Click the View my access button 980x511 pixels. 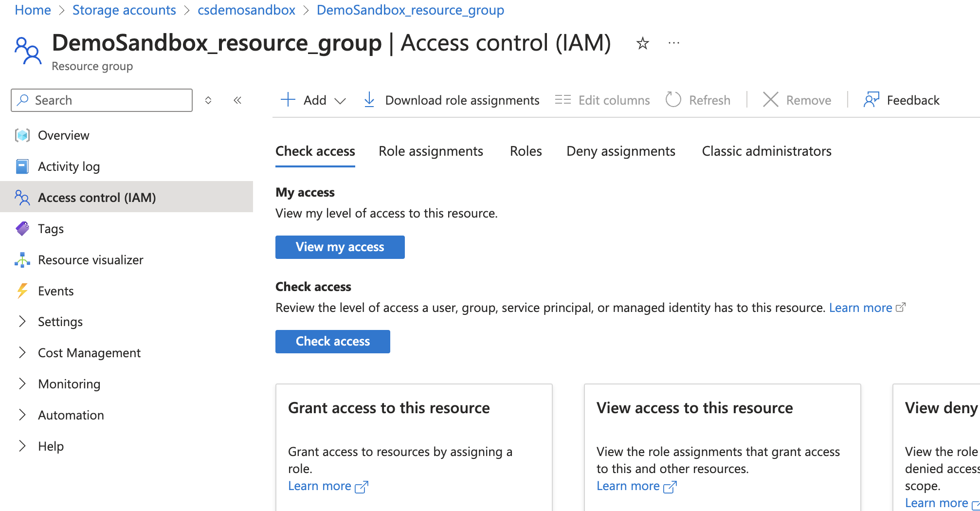[340, 247]
